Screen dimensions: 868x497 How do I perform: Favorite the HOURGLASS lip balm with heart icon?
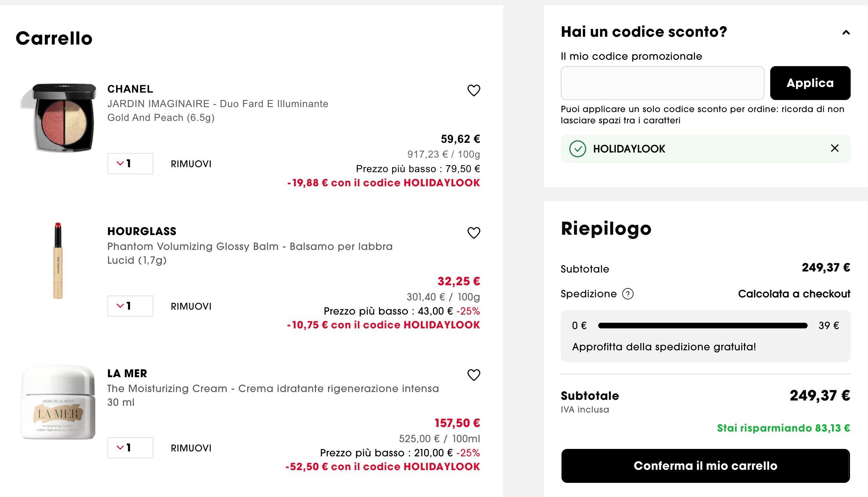474,233
